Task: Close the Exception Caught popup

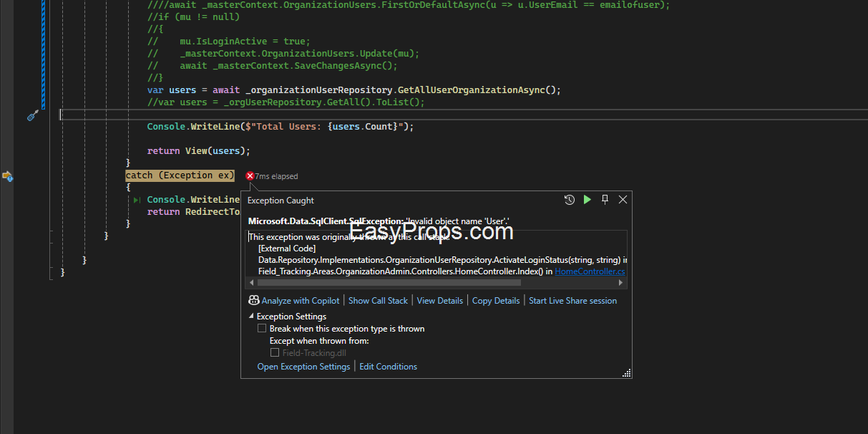Action: point(623,200)
